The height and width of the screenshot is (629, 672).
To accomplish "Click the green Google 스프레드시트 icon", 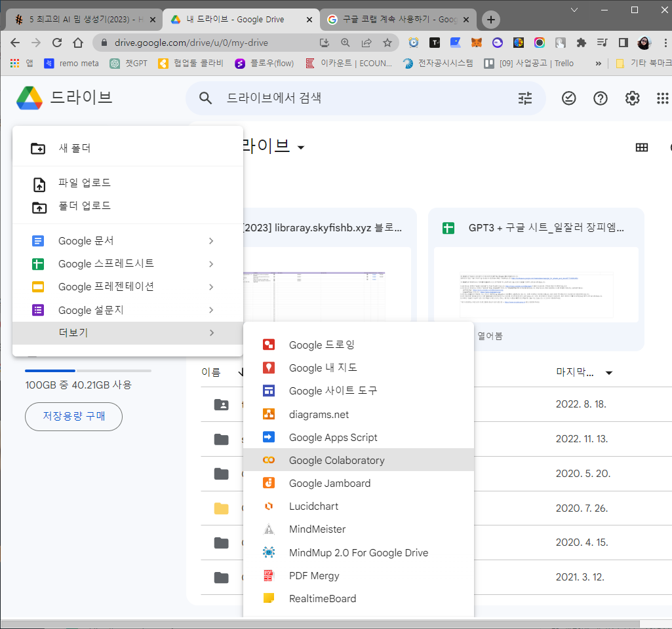I will point(38,264).
